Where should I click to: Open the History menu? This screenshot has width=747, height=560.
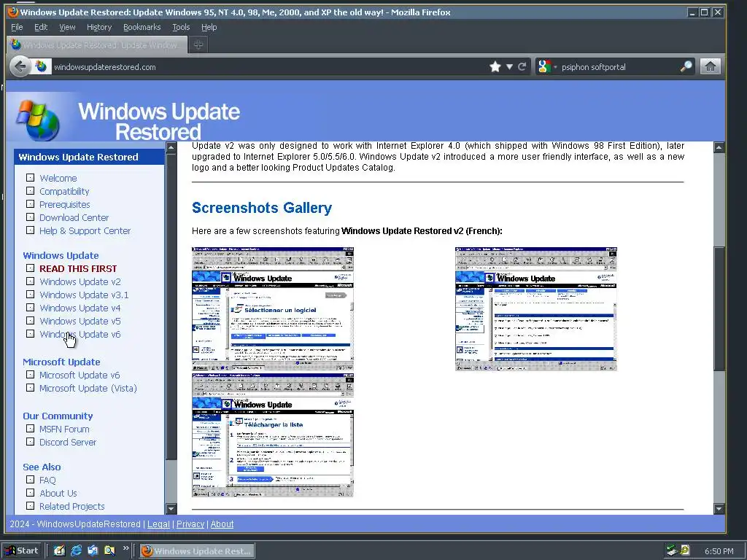[99, 27]
